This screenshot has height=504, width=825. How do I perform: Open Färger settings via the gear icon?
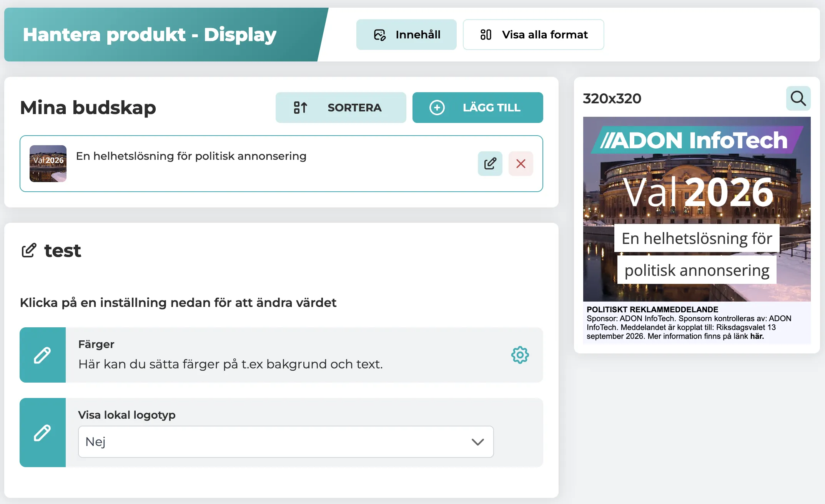point(520,355)
